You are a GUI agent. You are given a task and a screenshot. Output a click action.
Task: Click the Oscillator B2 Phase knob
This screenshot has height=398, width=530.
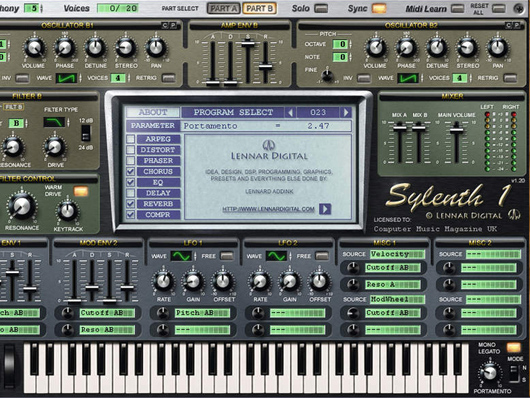406,48
